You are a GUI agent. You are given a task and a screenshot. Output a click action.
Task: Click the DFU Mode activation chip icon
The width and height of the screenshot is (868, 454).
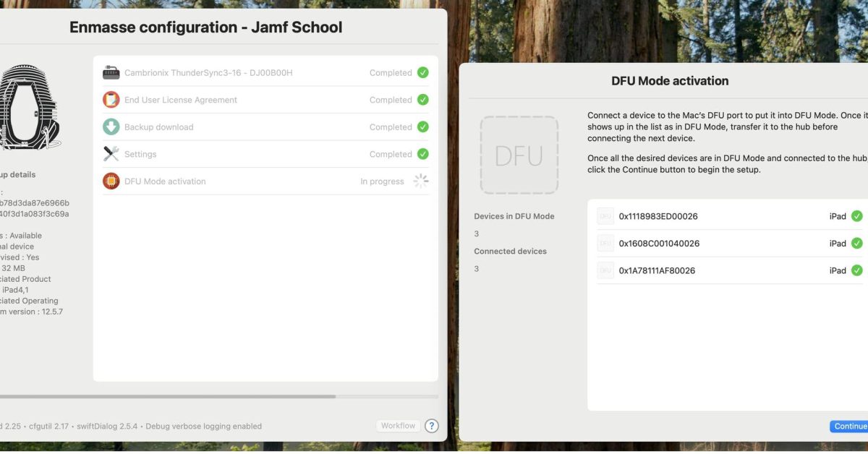click(111, 181)
